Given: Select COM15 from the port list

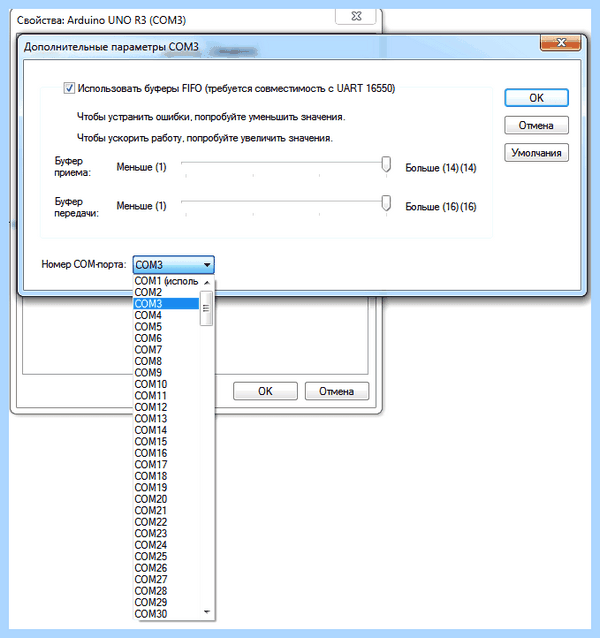Looking at the screenshot, I should tap(166, 441).
